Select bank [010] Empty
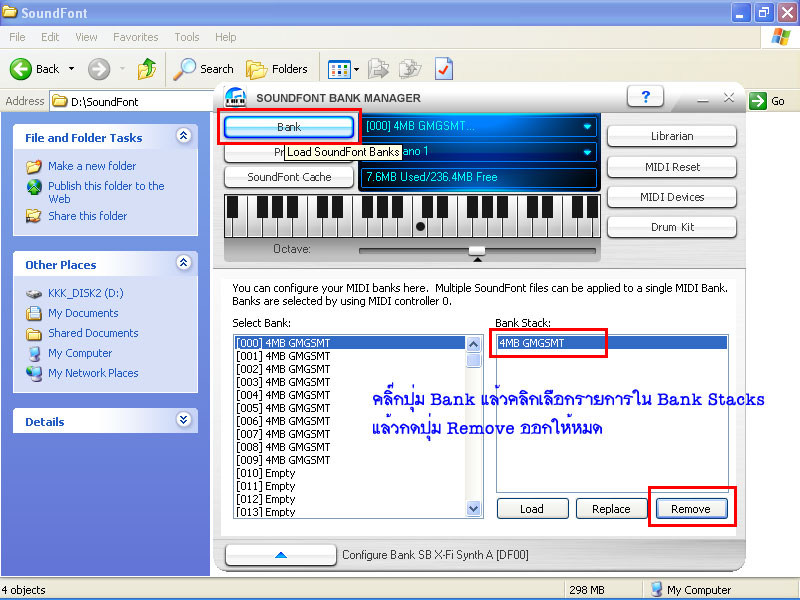This screenshot has width=800, height=600. coord(349,473)
